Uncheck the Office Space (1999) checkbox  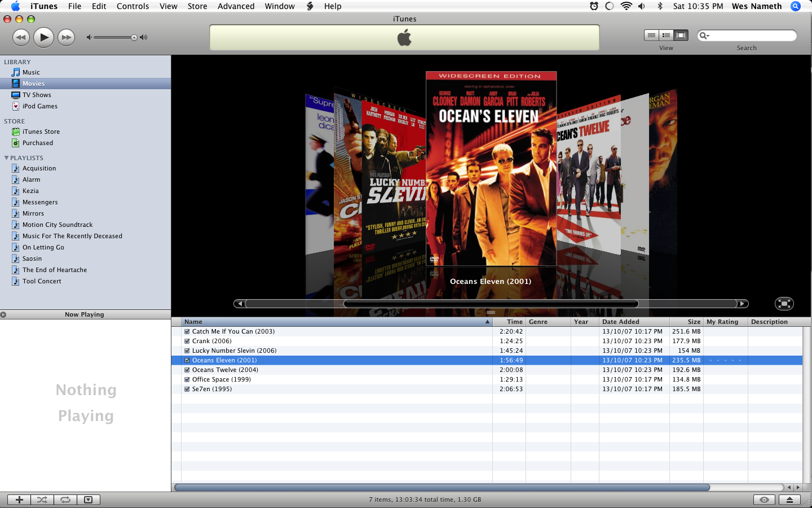click(x=187, y=379)
